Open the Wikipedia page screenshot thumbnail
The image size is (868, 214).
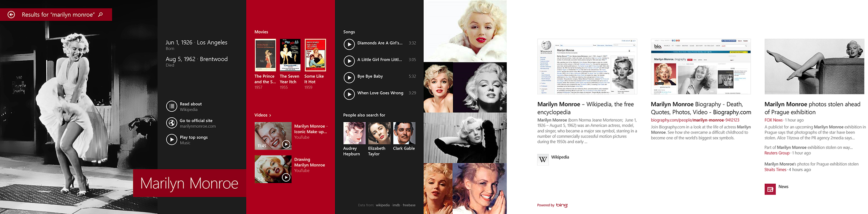587,66
